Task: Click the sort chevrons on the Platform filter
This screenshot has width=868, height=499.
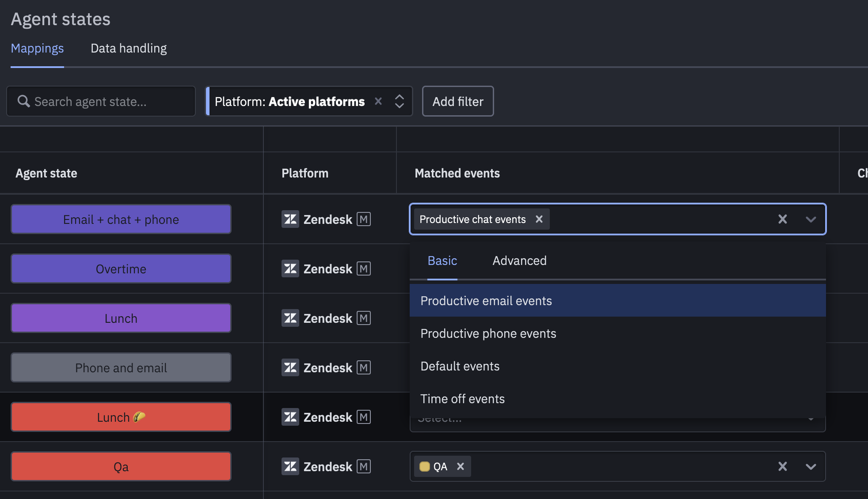Action: coord(399,101)
